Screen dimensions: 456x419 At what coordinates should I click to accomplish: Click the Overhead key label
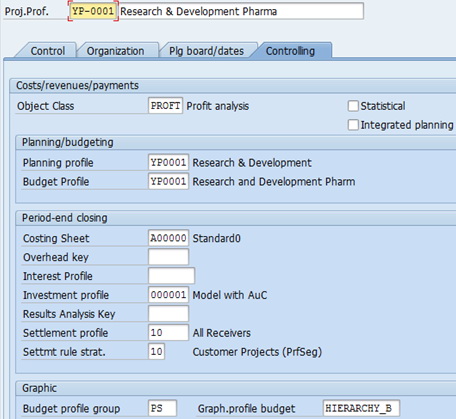[x=56, y=257]
